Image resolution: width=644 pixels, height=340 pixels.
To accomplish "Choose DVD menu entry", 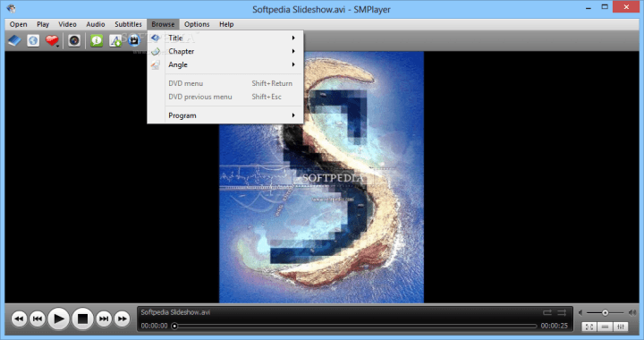I will pos(225,83).
